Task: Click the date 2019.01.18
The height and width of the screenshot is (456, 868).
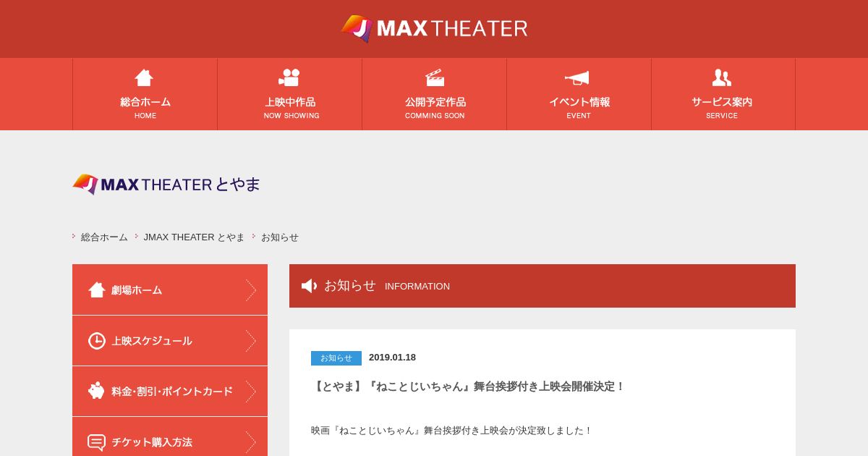Action: (392, 357)
